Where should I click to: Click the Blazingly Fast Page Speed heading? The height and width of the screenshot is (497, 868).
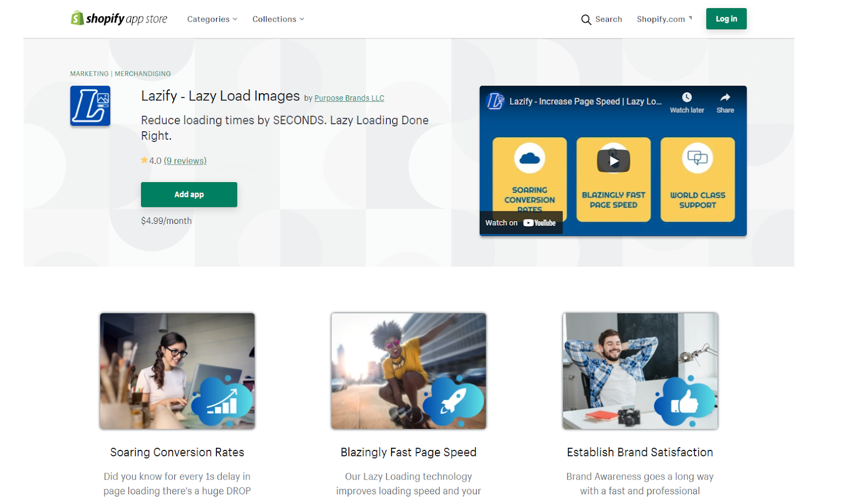(x=409, y=452)
